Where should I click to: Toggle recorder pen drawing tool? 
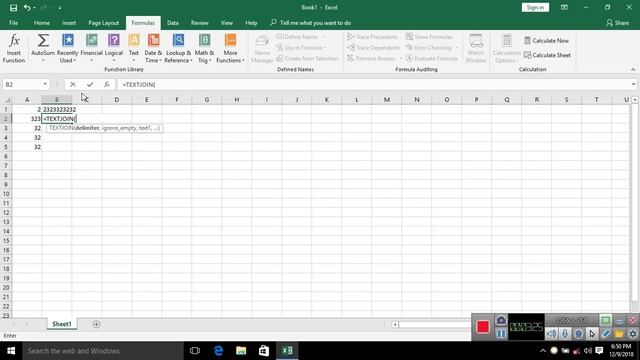pos(606,334)
